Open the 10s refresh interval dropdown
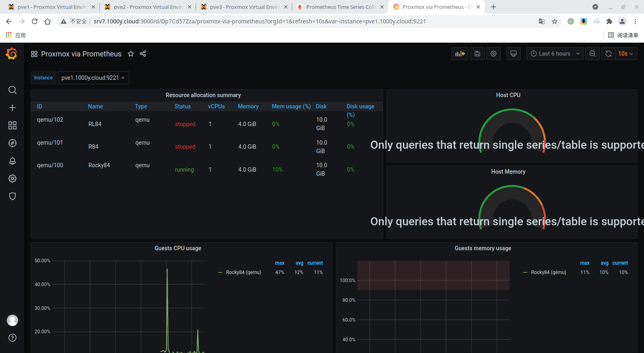This screenshot has height=353, width=644. [x=626, y=54]
